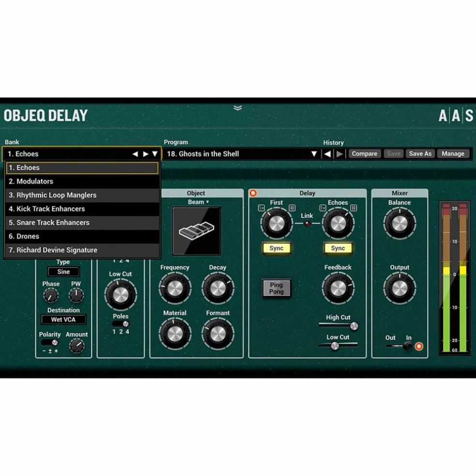Screen dimensions: 476x476
Task: Open the Program dropdown arrow
Action: point(314,154)
